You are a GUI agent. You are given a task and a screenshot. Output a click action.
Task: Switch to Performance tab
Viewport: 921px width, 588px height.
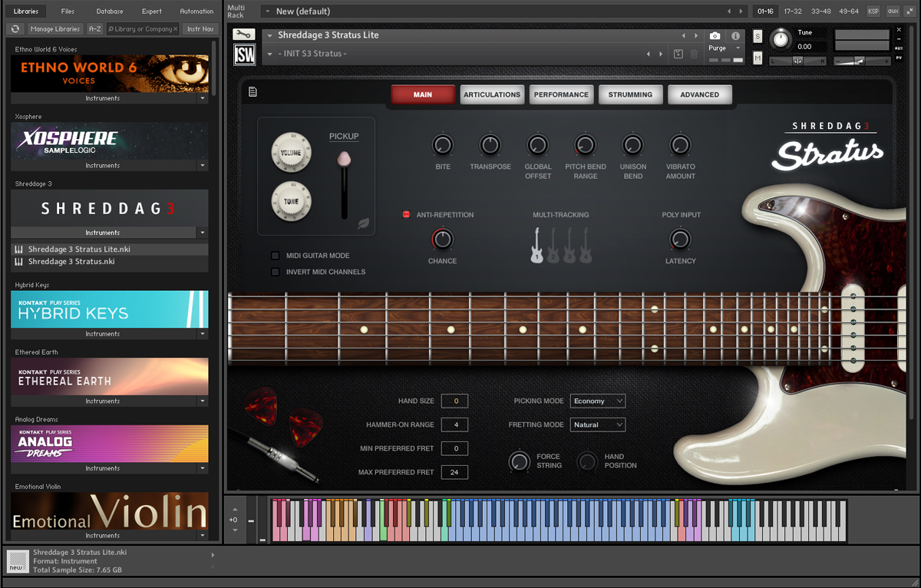(561, 94)
